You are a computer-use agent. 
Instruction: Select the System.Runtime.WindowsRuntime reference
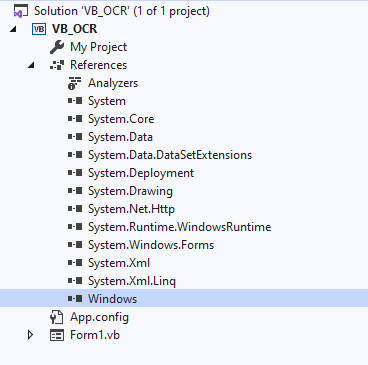coord(179,227)
